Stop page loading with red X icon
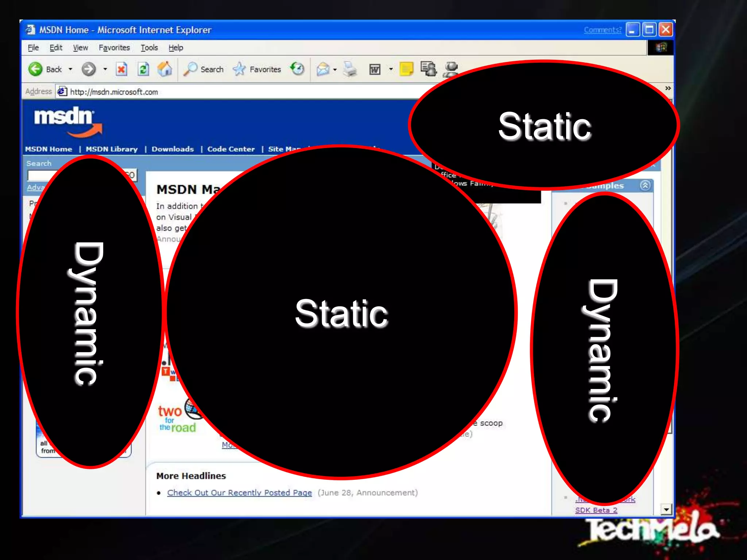Image resolution: width=747 pixels, height=560 pixels. (x=121, y=69)
